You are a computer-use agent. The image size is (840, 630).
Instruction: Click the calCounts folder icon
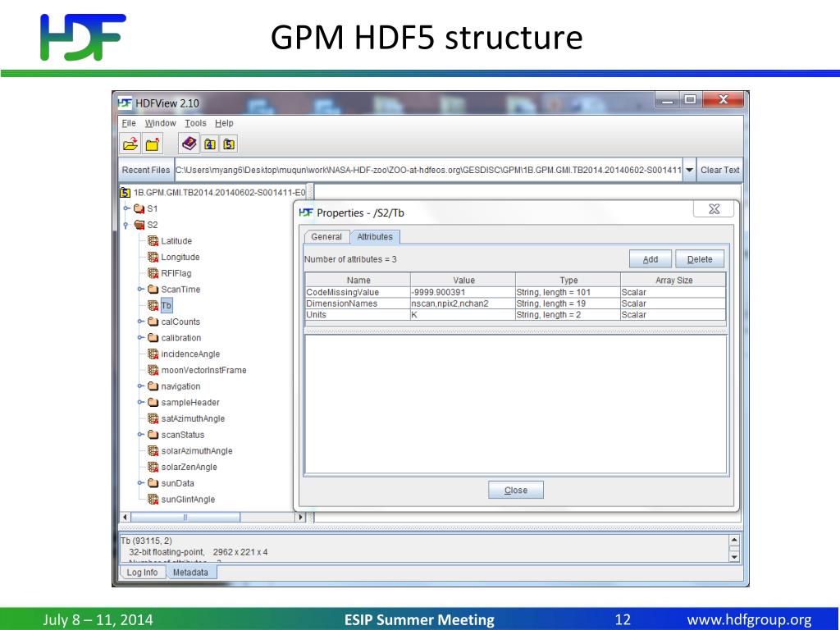pyautogui.click(x=153, y=322)
